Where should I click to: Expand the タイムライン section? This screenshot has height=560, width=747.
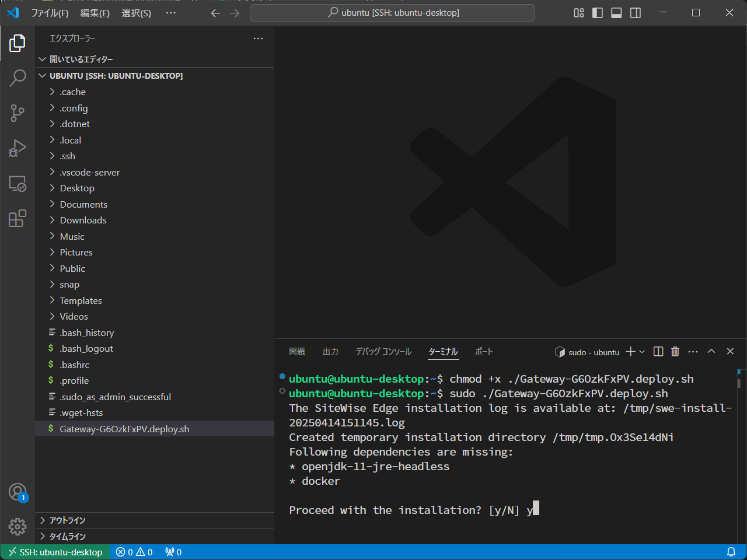tap(155, 536)
